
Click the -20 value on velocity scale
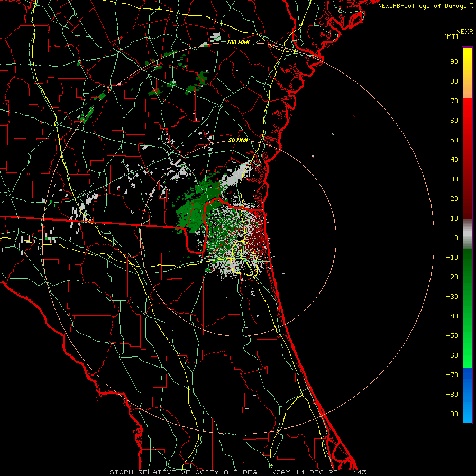tap(452, 277)
